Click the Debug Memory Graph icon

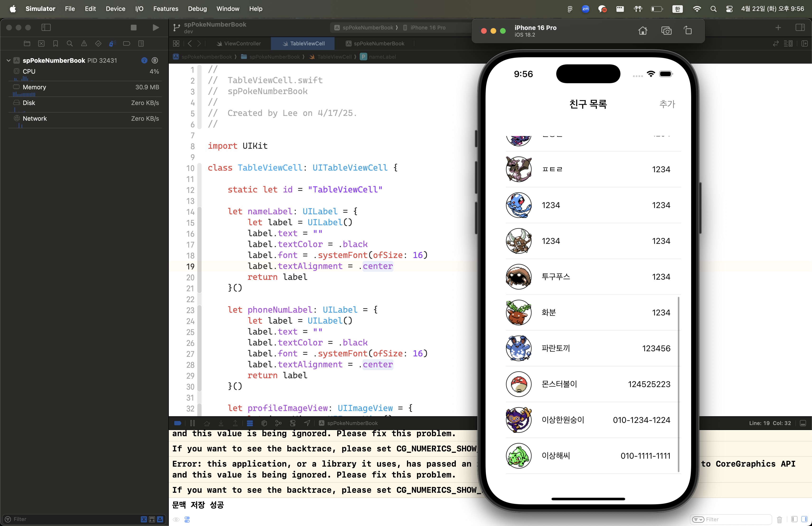pyautogui.click(x=279, y=423)
